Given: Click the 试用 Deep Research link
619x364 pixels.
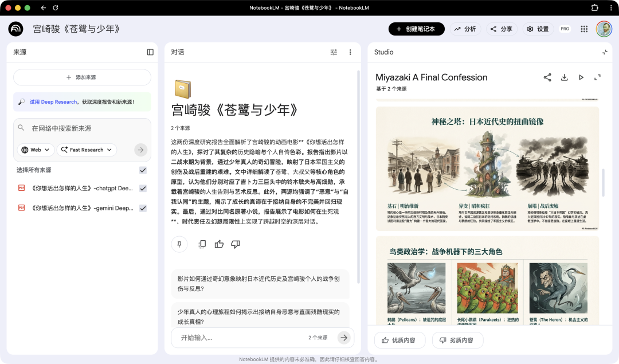Looking at the screenshot, I should click(x=53, y=102).
